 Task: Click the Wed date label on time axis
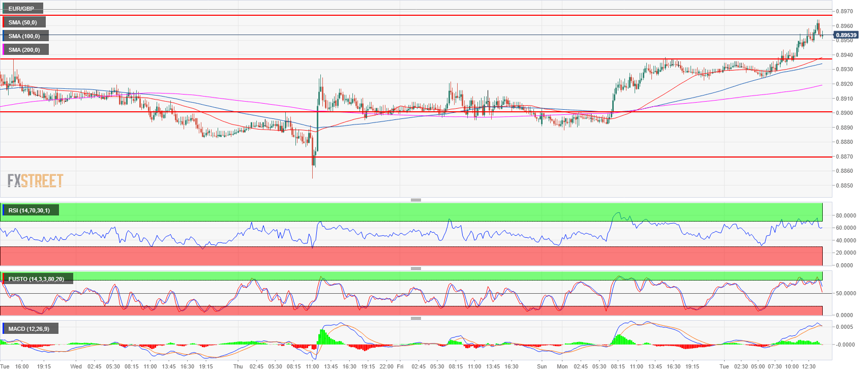point(76,366)
